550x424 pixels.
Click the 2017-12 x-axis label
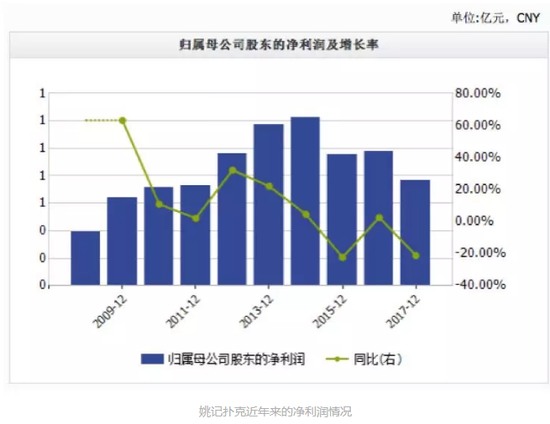click(403, 311)
